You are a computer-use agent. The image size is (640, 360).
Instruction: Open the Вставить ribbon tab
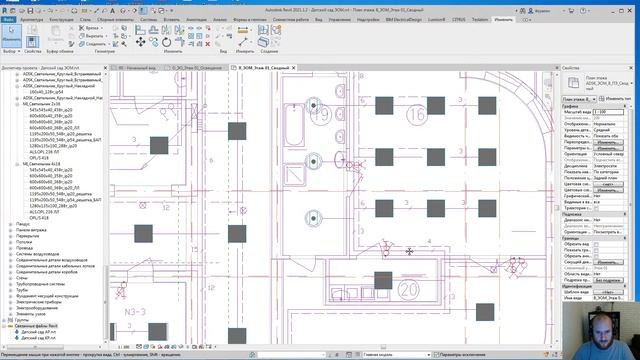click(x=171, y=20)
